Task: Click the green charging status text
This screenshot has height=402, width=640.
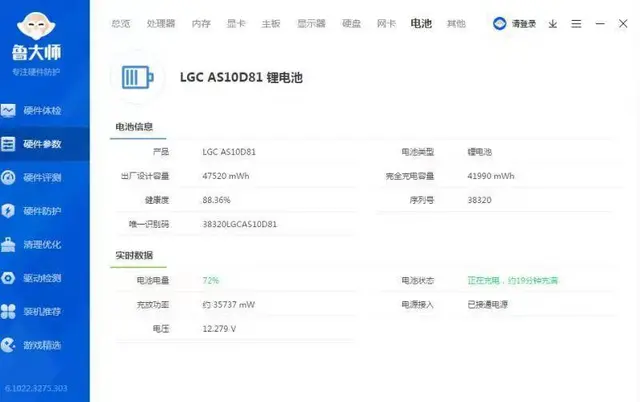Action: (x=512, y=280)
